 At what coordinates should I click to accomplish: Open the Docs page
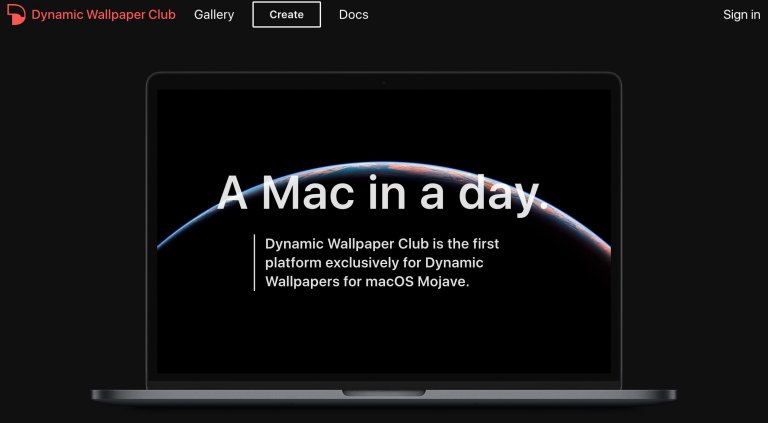point(354,15)
